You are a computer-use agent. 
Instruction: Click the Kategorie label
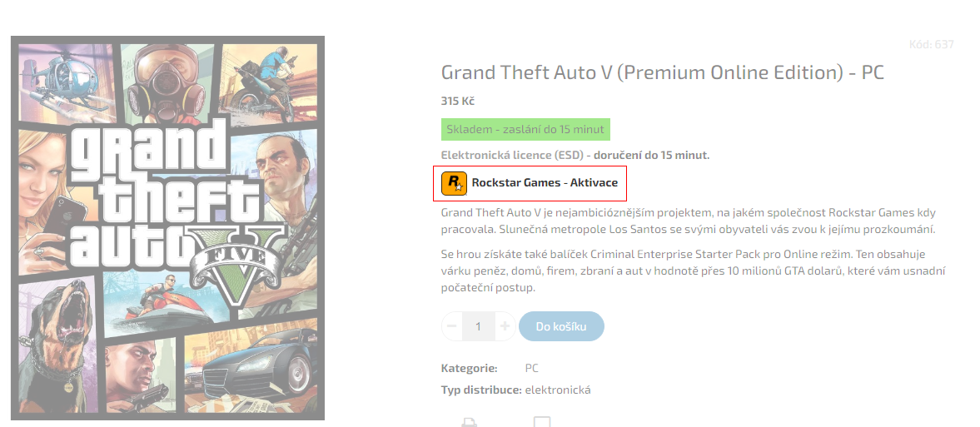tap(470, 368)
